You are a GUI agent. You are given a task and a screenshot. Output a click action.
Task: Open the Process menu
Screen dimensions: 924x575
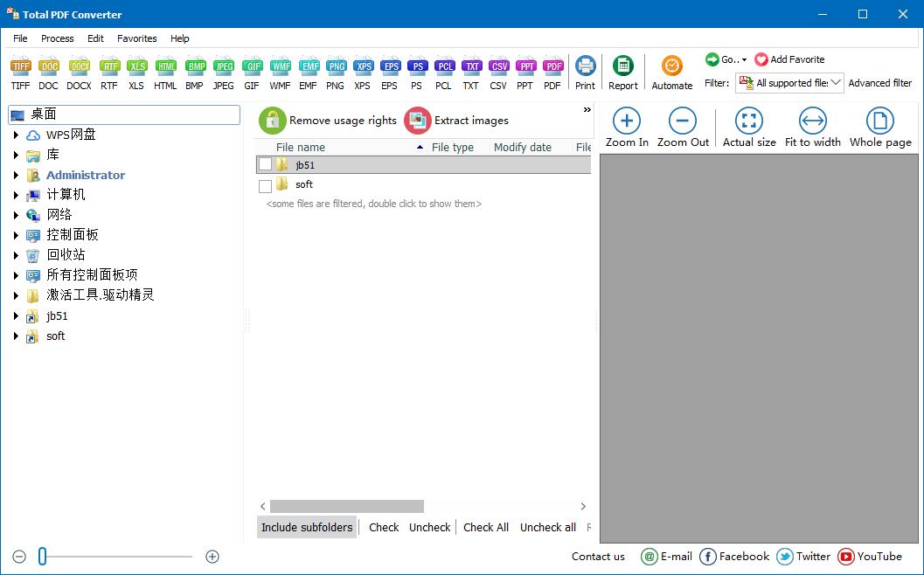tap(57, 38)
